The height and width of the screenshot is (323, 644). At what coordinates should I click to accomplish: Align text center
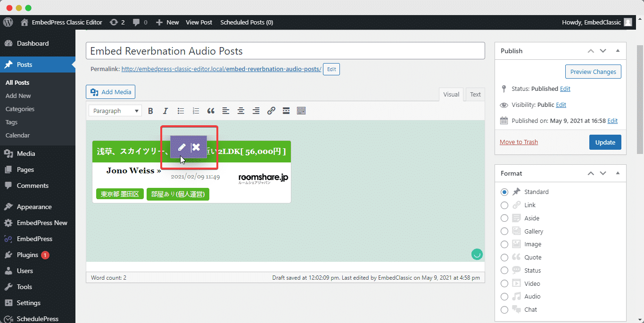[241, 111]
